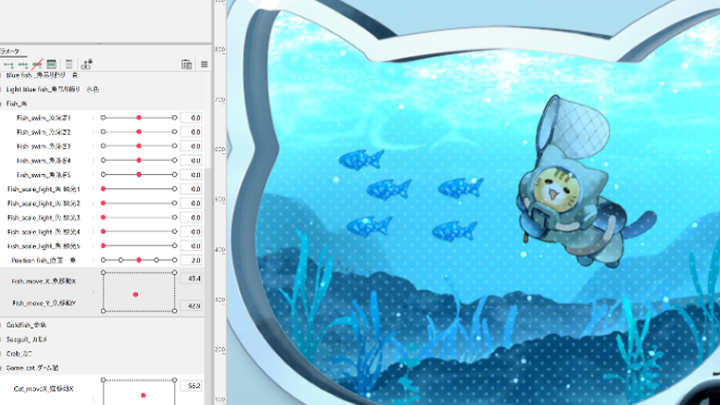The height and width of the screenshot is (405, 720).
Task: Expand the Goldfish parameter group
Action: tap(1, 325)
